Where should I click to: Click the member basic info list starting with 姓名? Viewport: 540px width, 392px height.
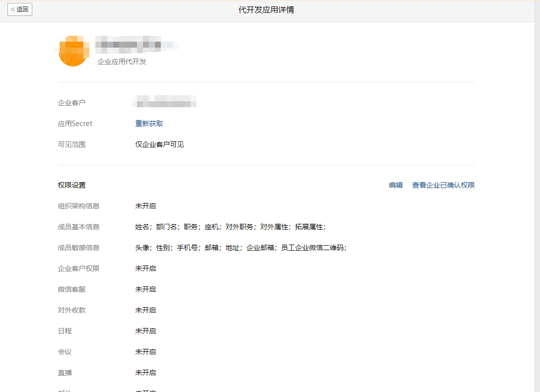pos(230,227)
